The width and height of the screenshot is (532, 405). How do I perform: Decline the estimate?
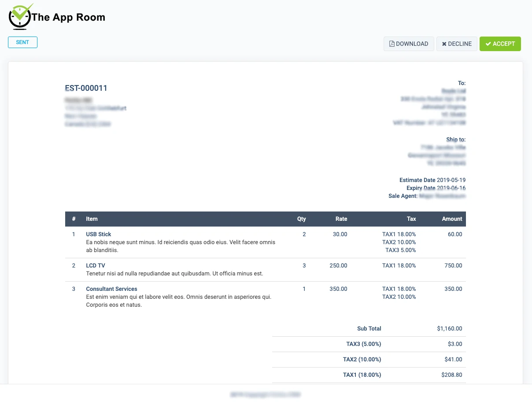point(457,44)
